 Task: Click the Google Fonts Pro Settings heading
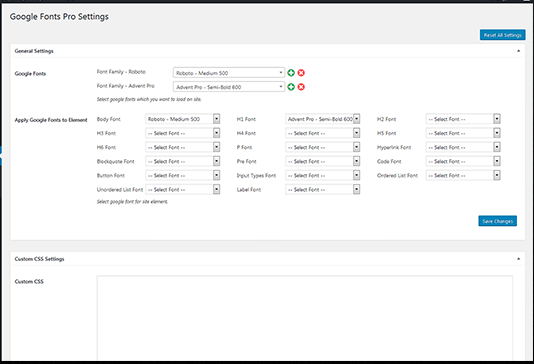tap(59, 17)
